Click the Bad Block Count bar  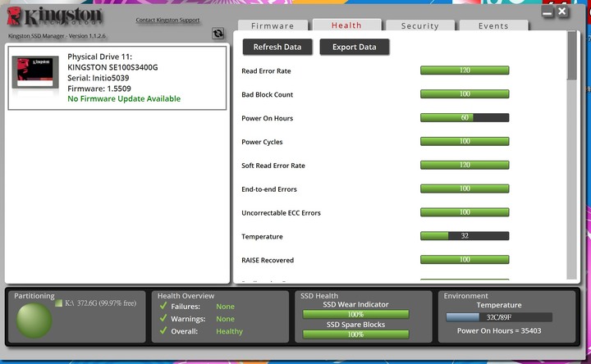(465, 94)
